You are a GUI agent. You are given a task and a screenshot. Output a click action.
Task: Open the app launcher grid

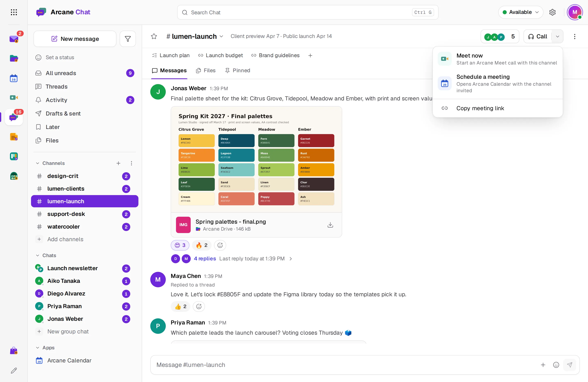14,12
